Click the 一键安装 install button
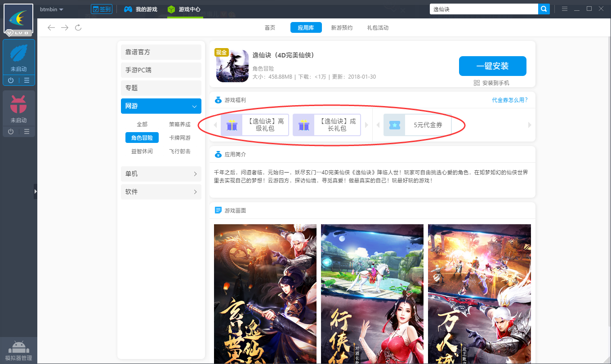This screenshot has height=364, width=611. [x=493, y=66]
